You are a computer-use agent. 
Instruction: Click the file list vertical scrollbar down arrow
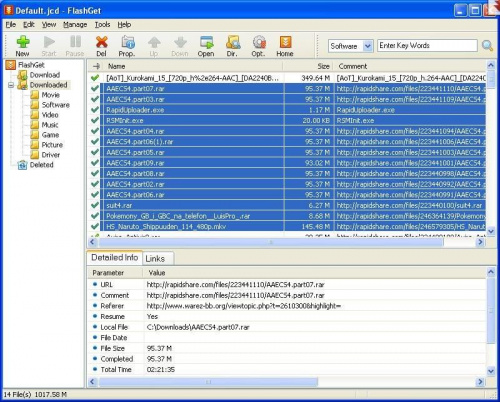491,231
